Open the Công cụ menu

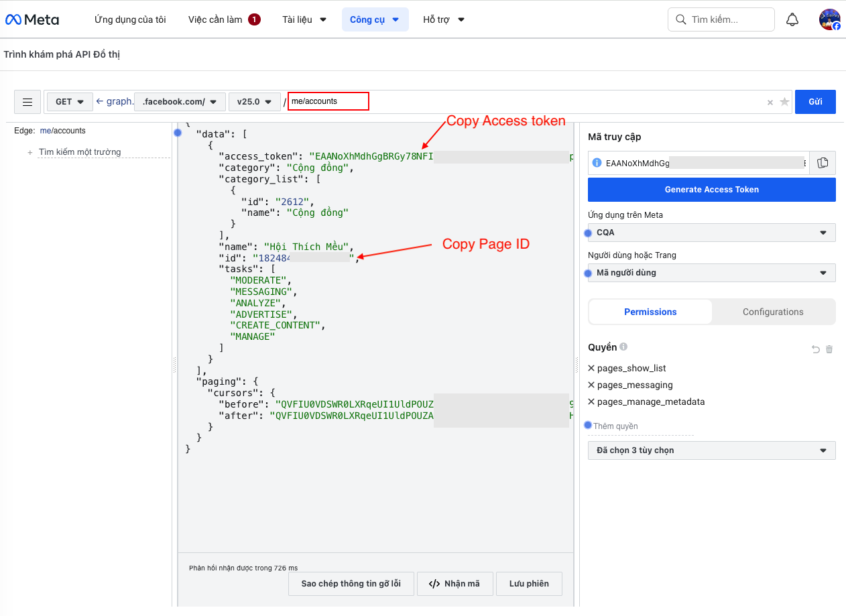pos(374,19)
